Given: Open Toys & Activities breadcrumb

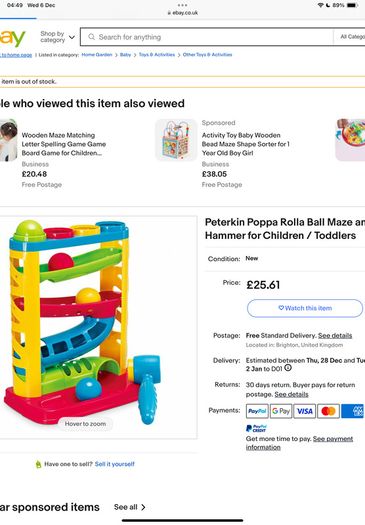Looking at the screenshot, I should (x=157, y=55).
